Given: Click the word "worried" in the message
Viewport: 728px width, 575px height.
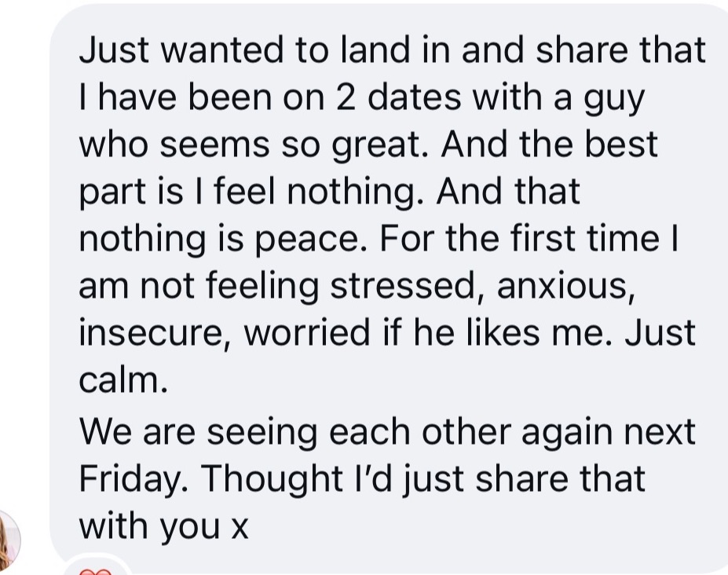Looking at the screenshot, I should click(x=306, y=332).
